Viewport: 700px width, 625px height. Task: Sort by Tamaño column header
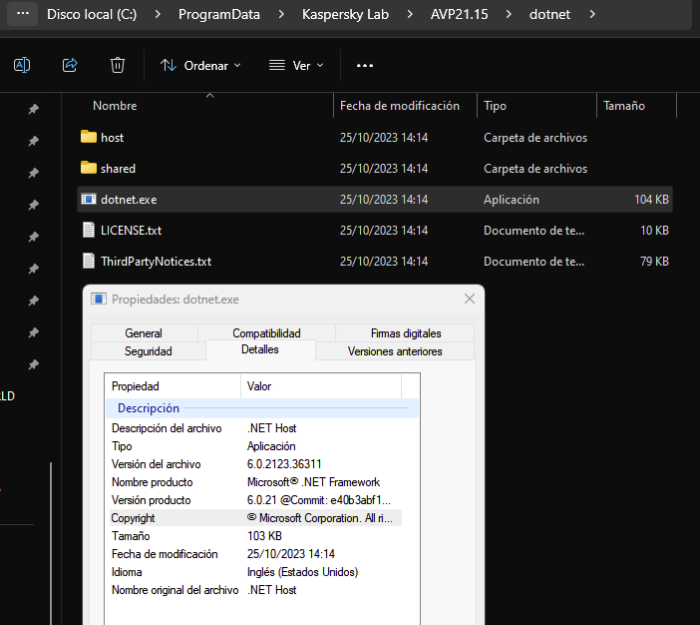tap(624, 106)
